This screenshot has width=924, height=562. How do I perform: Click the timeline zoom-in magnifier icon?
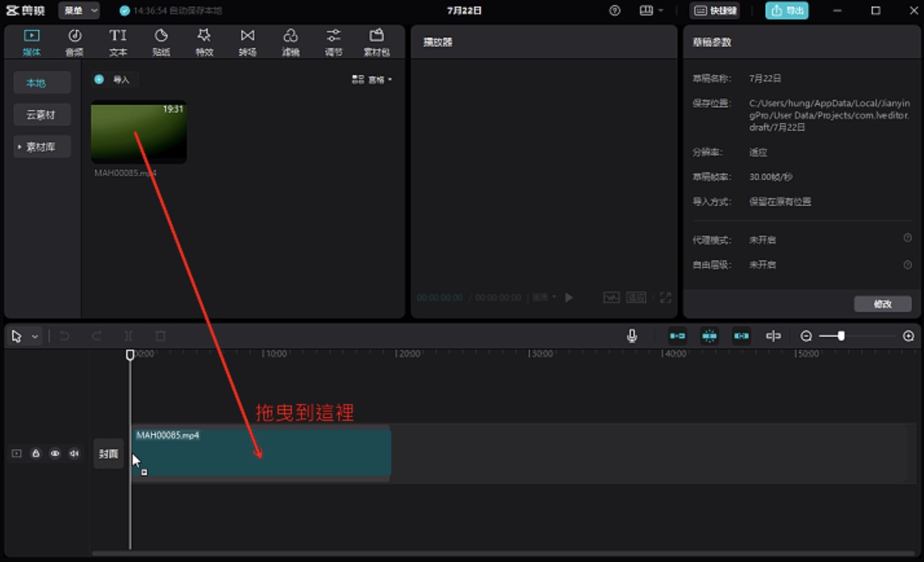908,336
